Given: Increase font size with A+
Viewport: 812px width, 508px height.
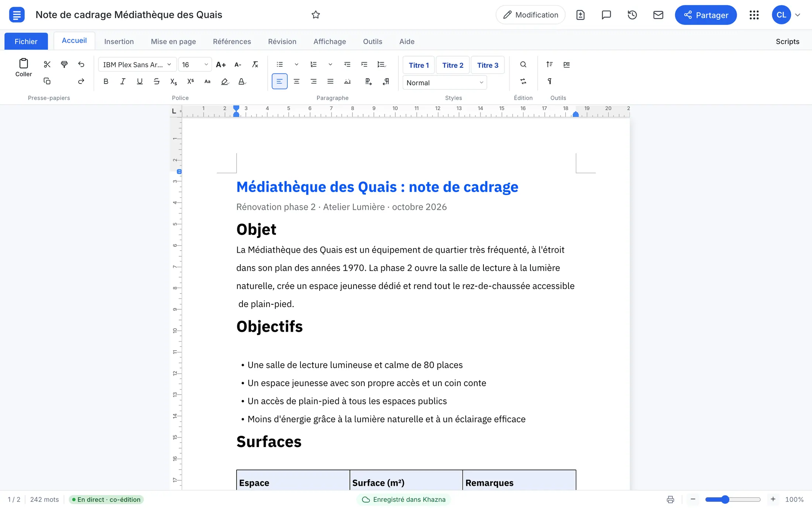Looking at the screenshot, I should pos(221,65).
